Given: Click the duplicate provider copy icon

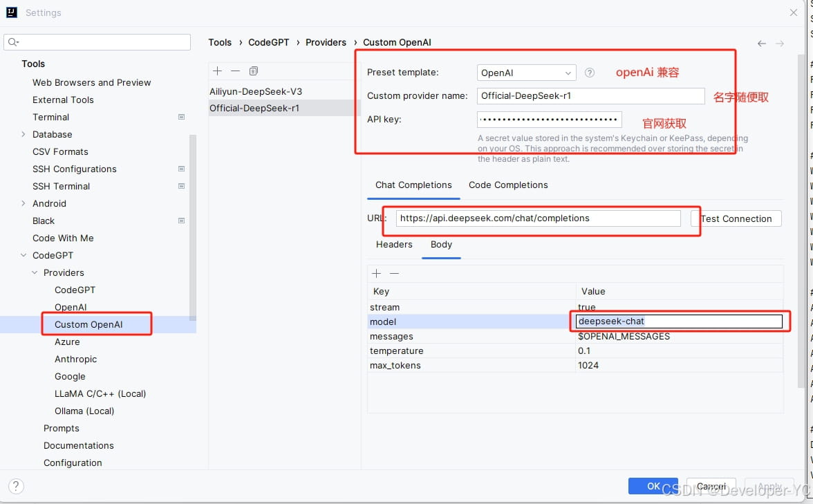Looking at the screenshot, I should pos(254,71).
